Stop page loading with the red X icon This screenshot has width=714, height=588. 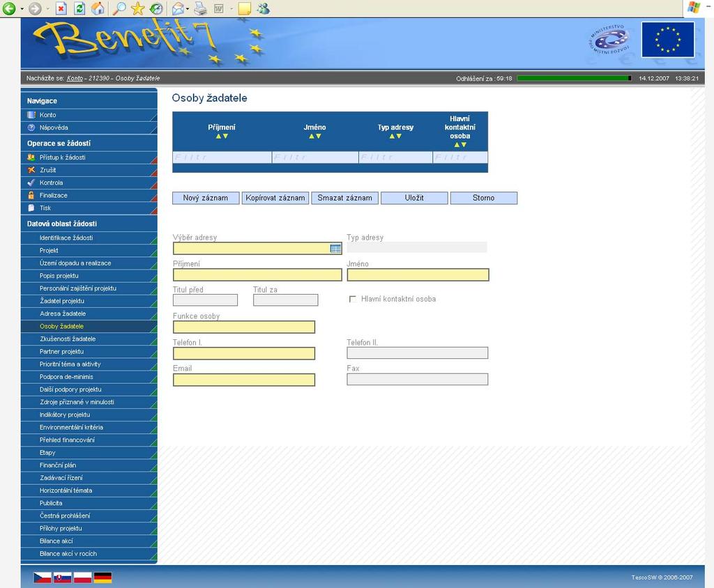[61, 8]
